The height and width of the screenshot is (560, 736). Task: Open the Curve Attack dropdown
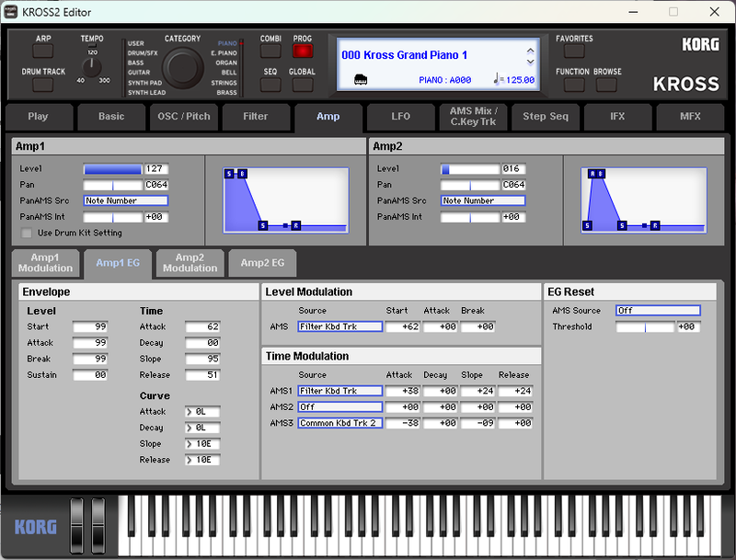click(202, 412)
